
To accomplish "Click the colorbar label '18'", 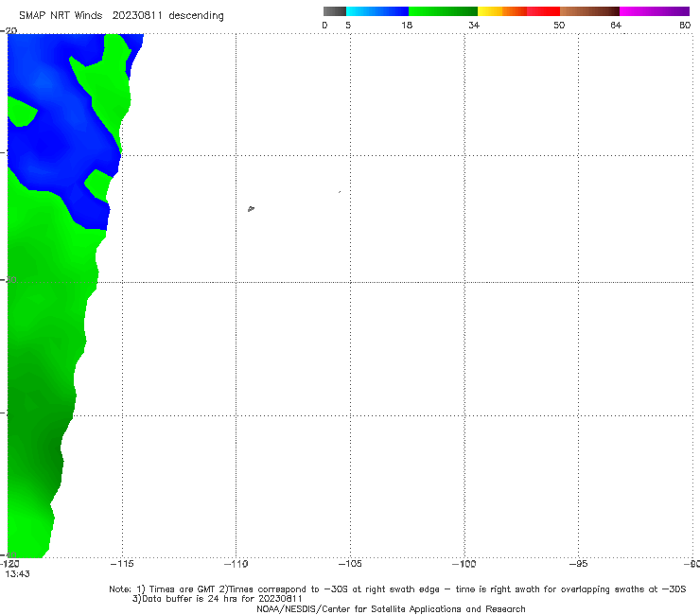I will tap(407, 25).
